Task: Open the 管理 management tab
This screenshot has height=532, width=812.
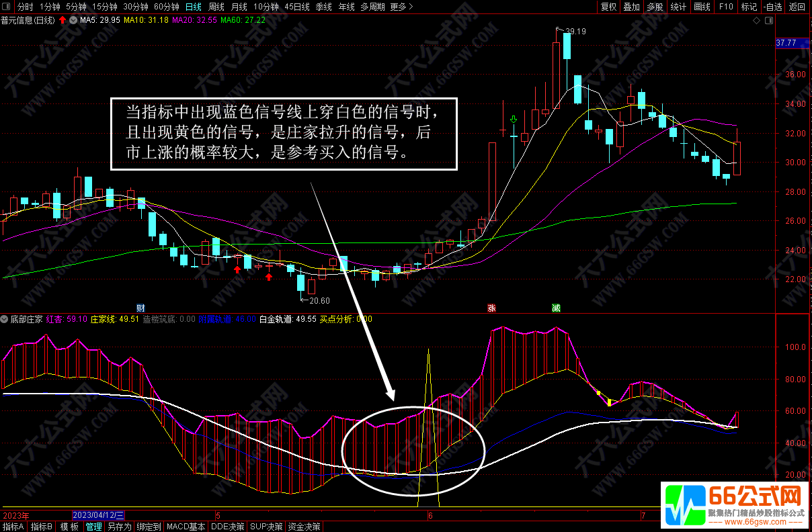Action: (x=93, y=527)
